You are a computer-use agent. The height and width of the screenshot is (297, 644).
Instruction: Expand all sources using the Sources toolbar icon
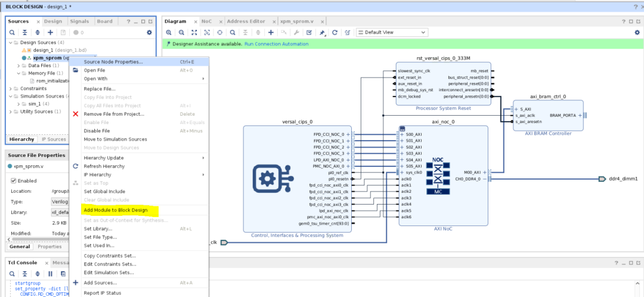pos(38,32)
